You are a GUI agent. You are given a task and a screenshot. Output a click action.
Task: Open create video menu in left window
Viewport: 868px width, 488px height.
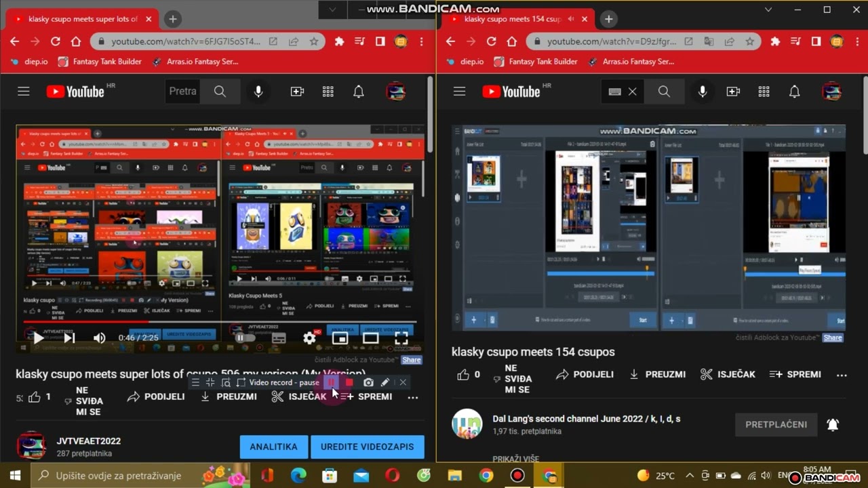[297, 91]
